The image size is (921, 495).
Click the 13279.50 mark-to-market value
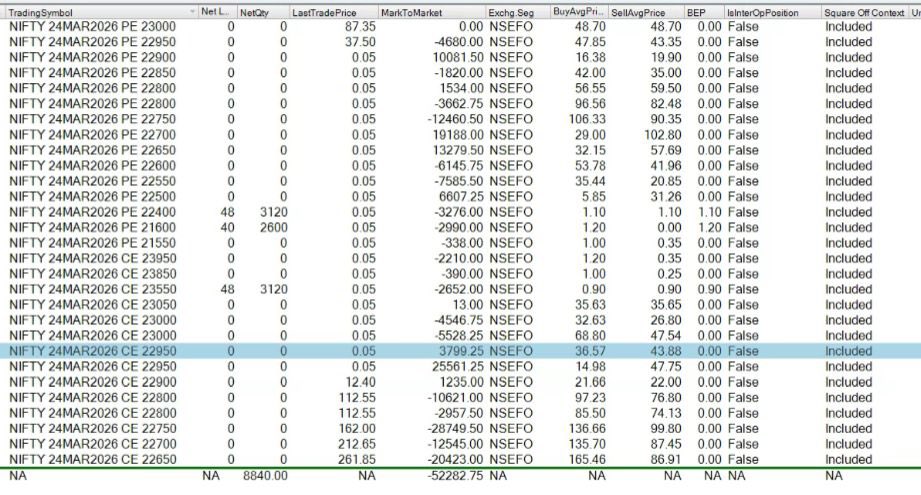click(458, 150)
